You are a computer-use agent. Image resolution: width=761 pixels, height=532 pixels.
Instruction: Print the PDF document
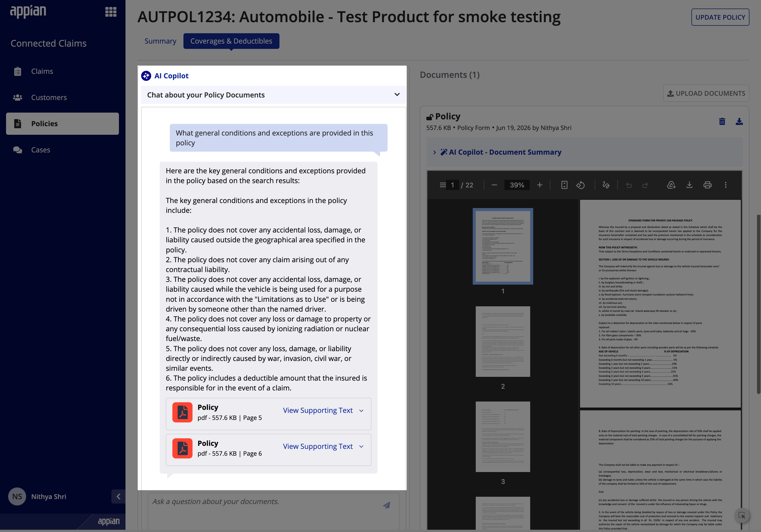coord(707,185)
